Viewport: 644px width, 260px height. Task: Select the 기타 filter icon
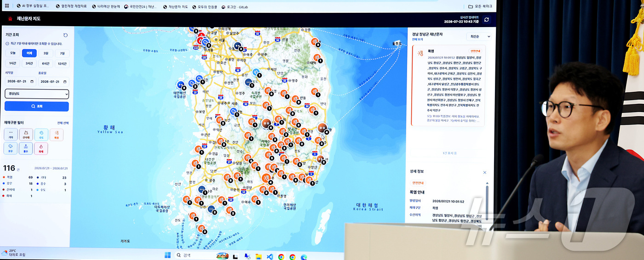[11, 135]
